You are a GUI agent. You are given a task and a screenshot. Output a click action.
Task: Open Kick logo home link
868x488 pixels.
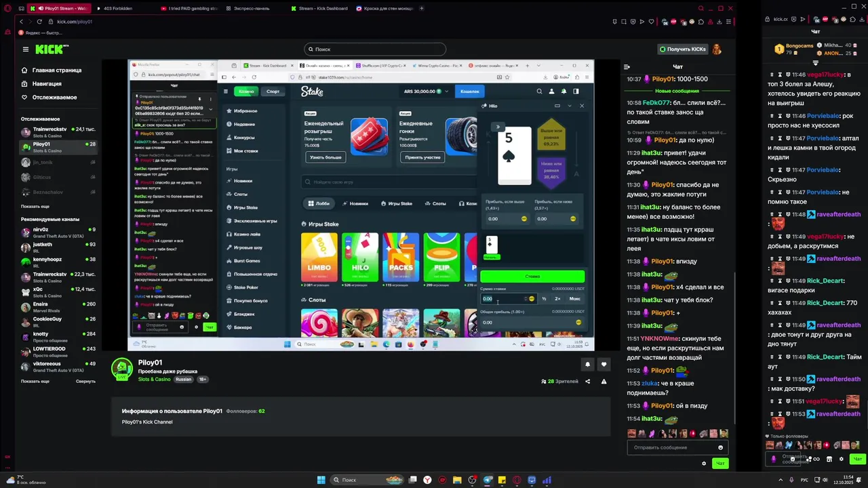[x=52, y=49]
